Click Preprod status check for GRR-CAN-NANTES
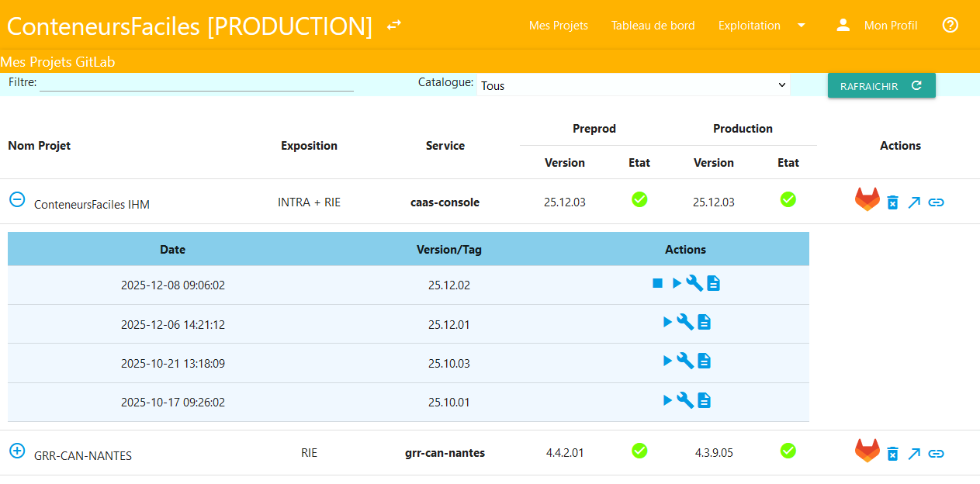980x484 pixels. [639, 451]
